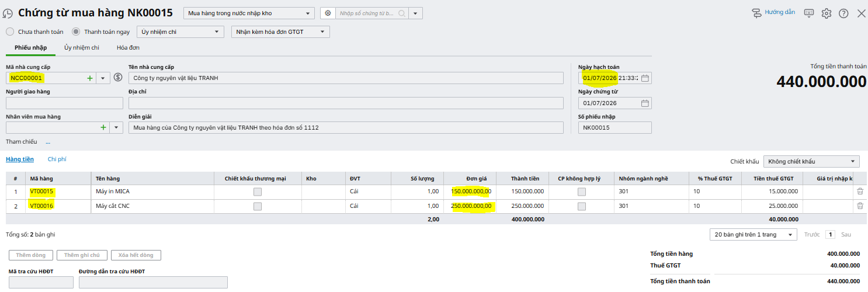Screen dimensions: 868x292
Task: Open the 20 bản ghi trên 1 trang dropdown
Action: [753, 234]
